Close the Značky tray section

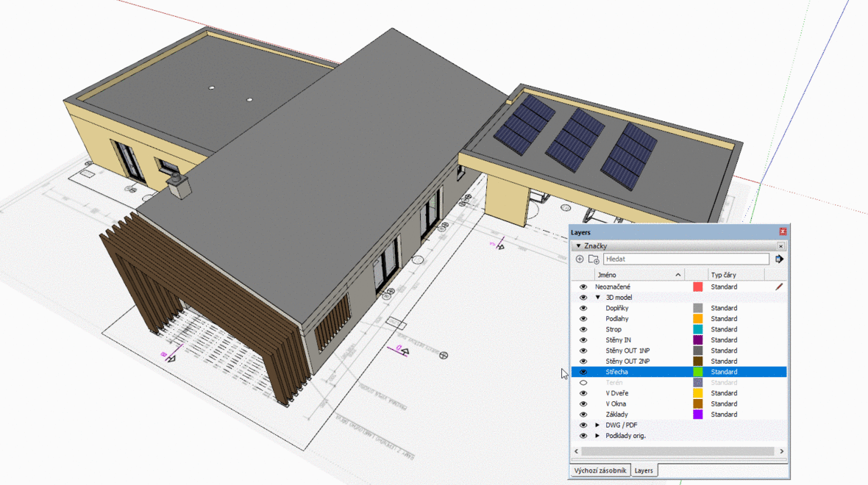click(780, 246)
